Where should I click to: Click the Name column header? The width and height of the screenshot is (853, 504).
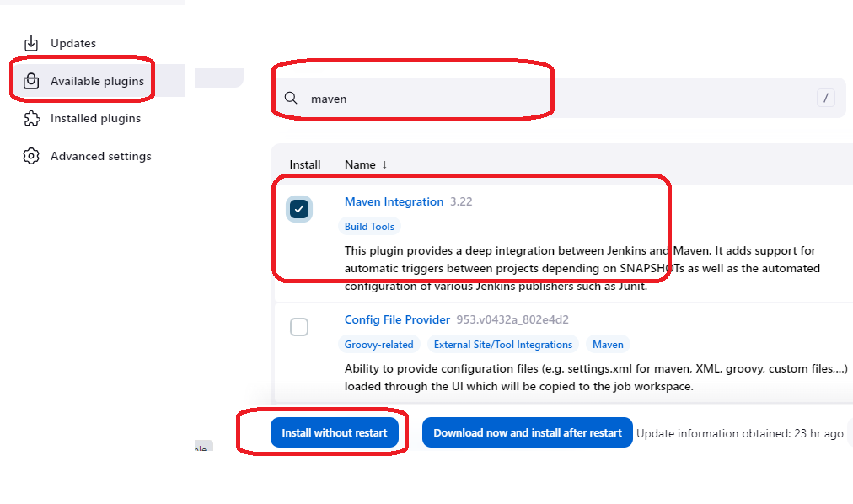coord(360,164)
